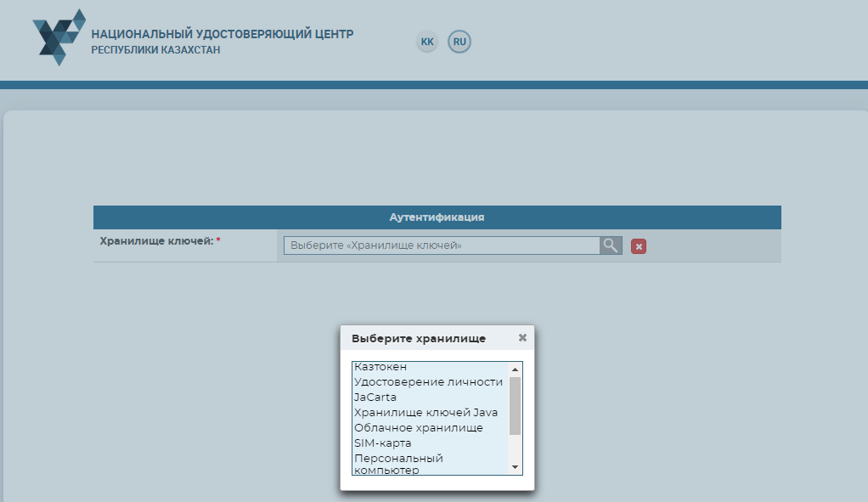The height and width of the screenshot is (502, 868).
Task: Click the «Выберите «Хранилище ключей»» input field
Action: [x=442, y=245]
